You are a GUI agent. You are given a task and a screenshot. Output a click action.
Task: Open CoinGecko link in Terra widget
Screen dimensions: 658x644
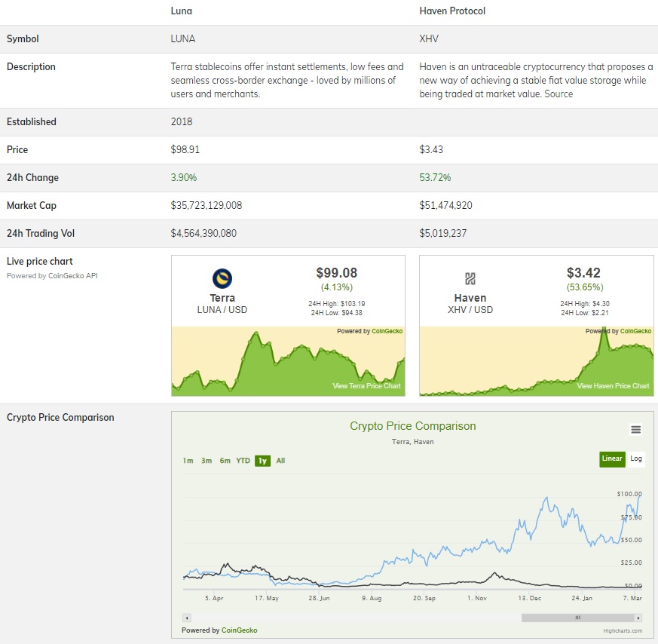[387, 331]
